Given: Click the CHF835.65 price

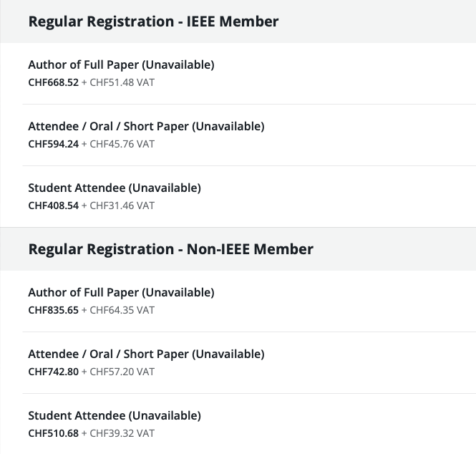Looking at the screenshot, I should coord(53,310).
